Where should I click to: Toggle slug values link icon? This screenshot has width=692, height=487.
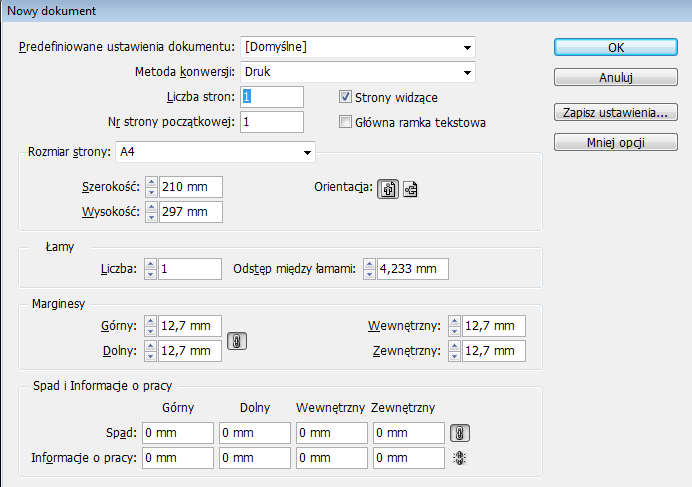[460, 458]
